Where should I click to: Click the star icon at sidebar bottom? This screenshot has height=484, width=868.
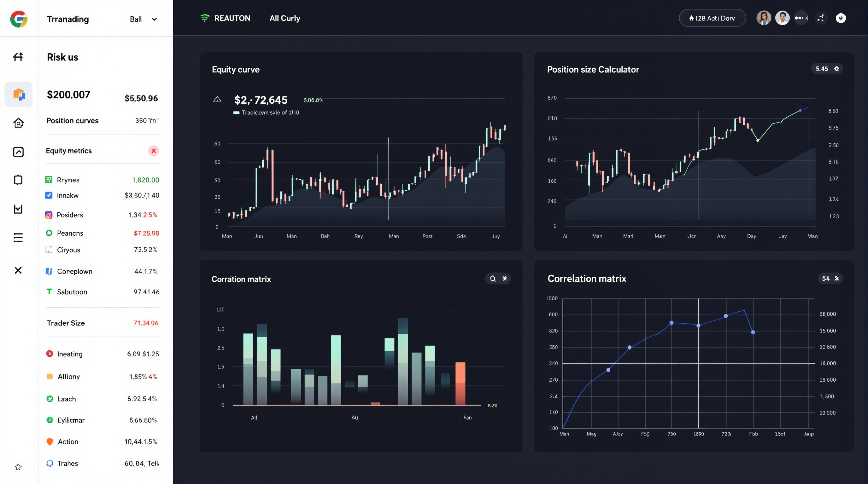pyautogui.click(x=18, y=467)
